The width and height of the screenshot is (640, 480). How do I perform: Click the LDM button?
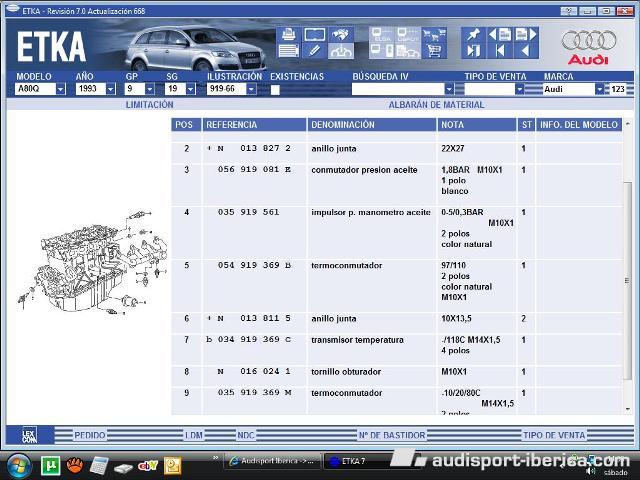pyautogui.click(x=194, y=436)
